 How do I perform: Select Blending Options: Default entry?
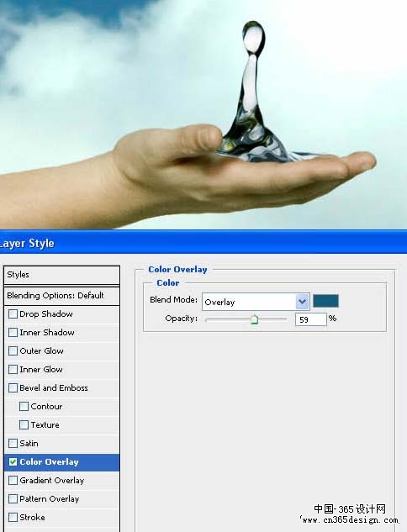[x=61, y=296]
